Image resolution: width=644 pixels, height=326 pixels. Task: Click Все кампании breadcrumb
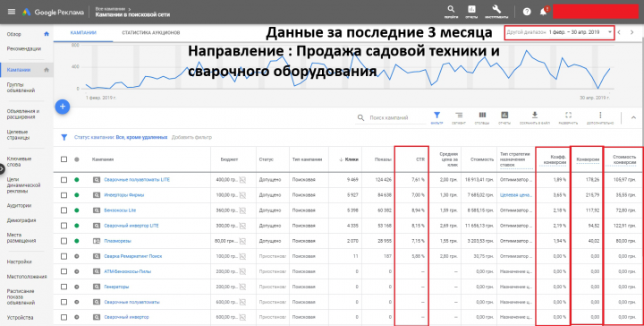[x=111, y=8]
